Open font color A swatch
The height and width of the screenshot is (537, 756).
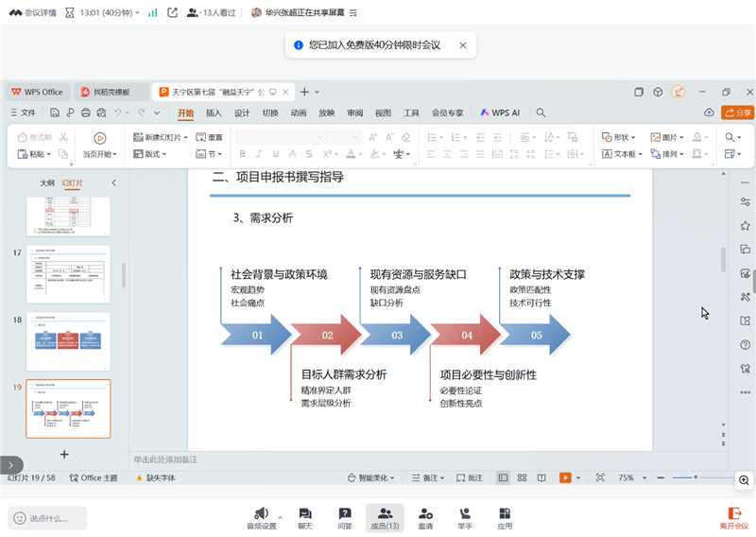coord(351,154)
